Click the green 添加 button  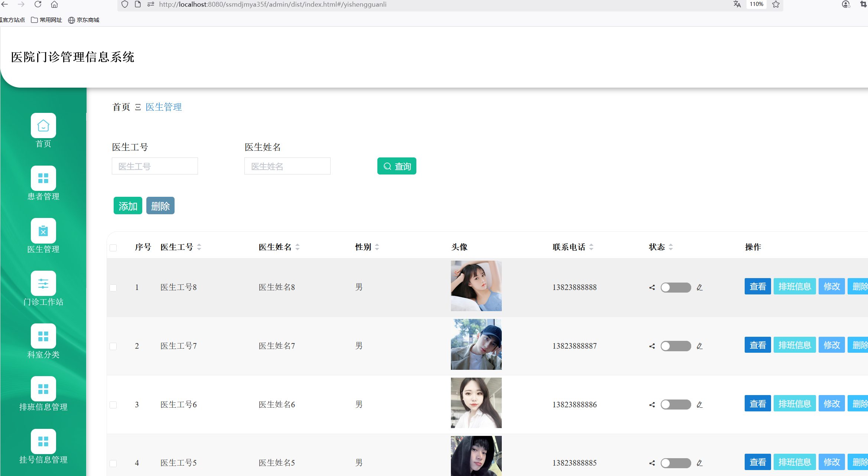tap(128, 206)
